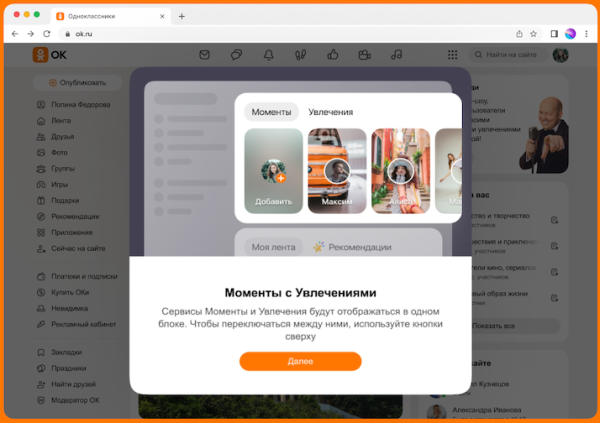
Task: Toggle the browser side panel icon
Action: pyautogui.click(x=554, y=34)
